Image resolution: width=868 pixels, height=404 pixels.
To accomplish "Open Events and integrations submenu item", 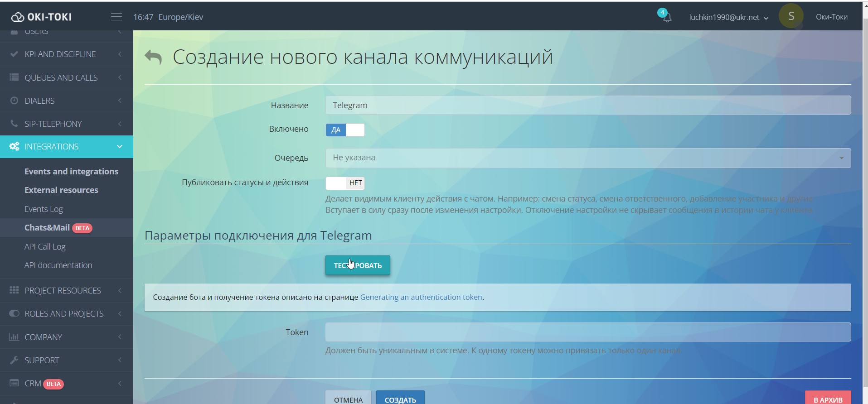I will coord(71,171).
